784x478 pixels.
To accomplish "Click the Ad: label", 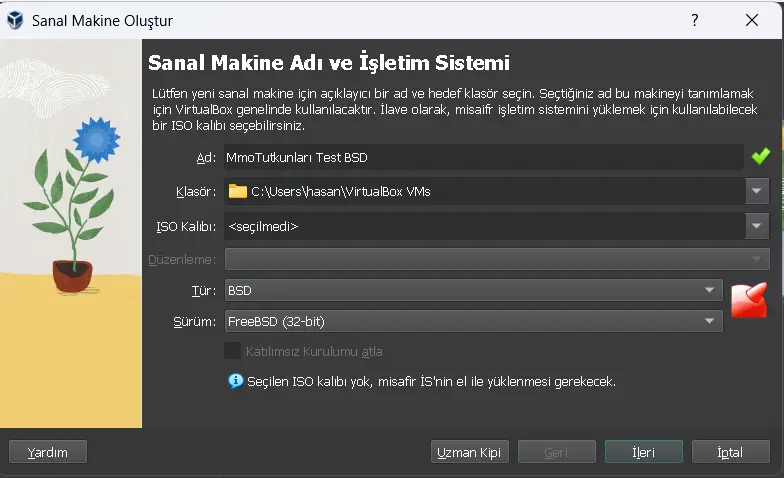I will pyautogui.click(x=206, y=158).
